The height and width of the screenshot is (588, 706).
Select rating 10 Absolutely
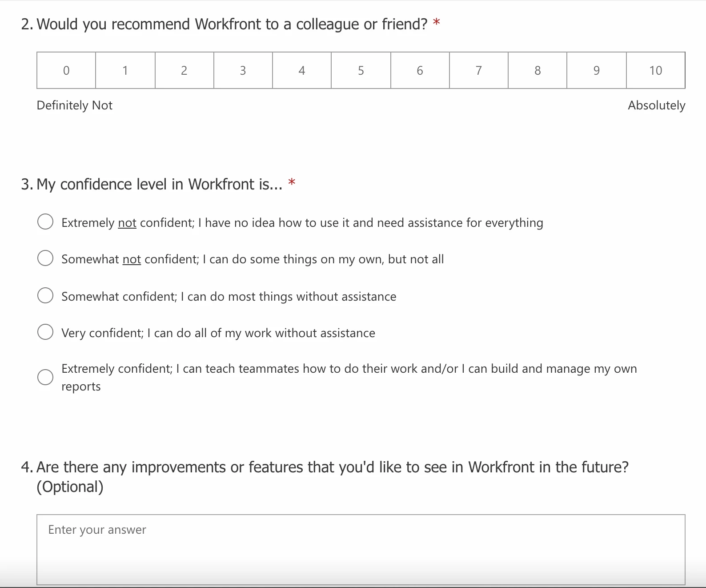tap(656, 70)
